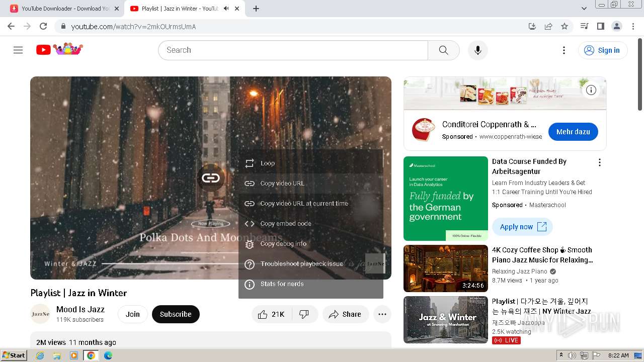Click the Sign in button
The image size is (644, 362).
click(x=603, y=50)
